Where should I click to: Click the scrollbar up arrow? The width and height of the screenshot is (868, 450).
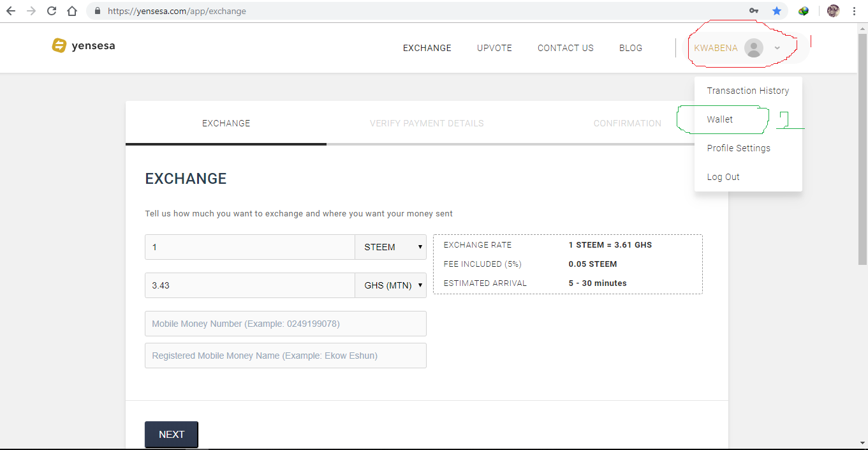click(x=862, y=27)
